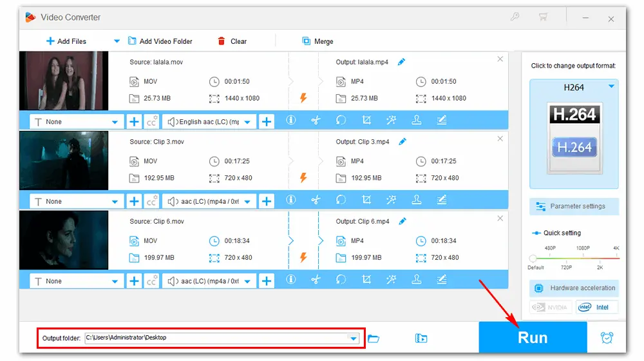The width and height of the screenshot is (644, 361).
Task: Rename output lalala.mp4 with pencil icon
Action: click(401, 62)
